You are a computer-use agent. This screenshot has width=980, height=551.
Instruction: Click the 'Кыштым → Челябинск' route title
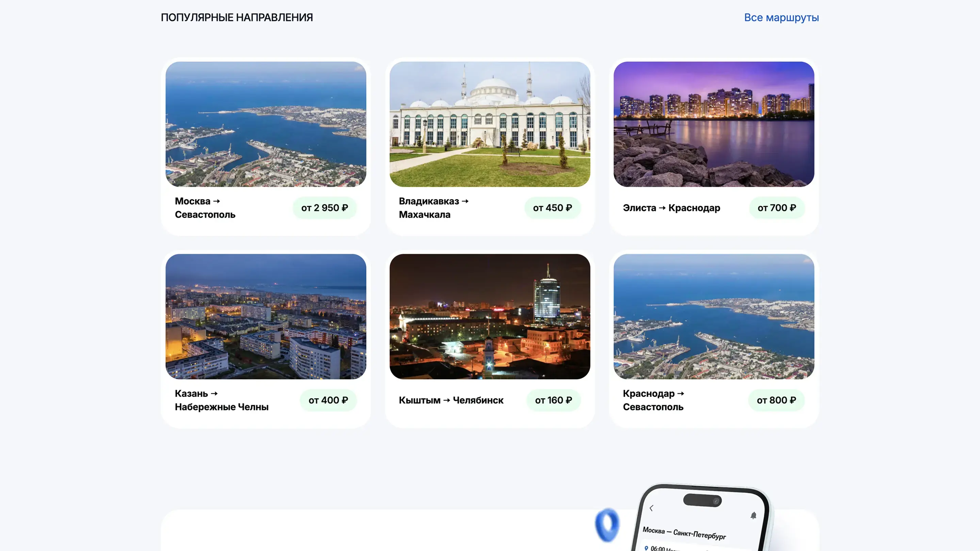coord(451,400)
